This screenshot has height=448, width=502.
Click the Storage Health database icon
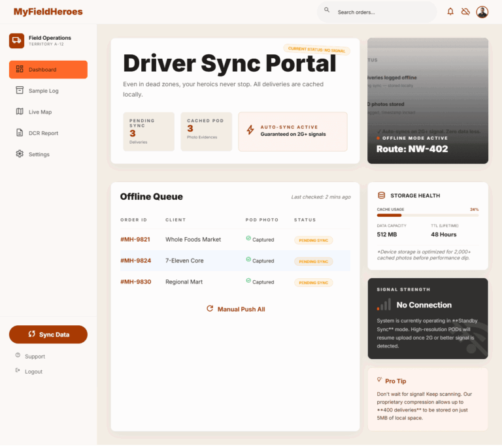[381, 195]
